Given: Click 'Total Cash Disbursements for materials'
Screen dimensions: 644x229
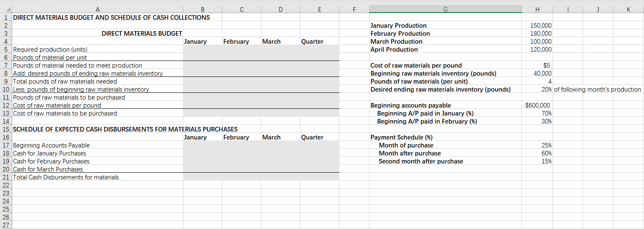Looking at the screenshot, I should pos(66,177).
